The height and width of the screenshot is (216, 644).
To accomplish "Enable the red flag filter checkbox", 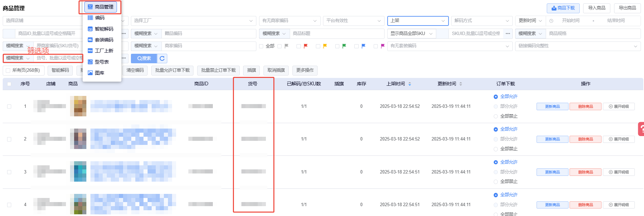I will [x=299, y=46].
